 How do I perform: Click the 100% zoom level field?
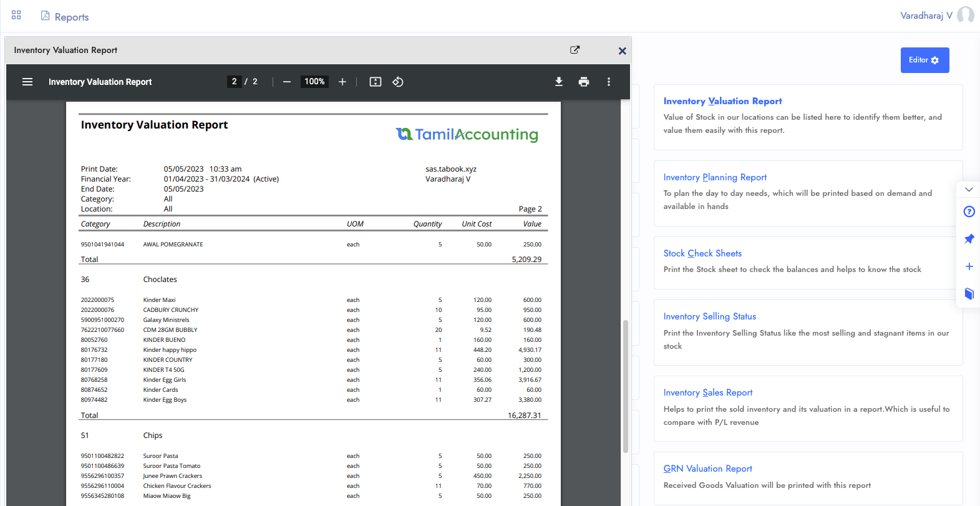[314, 82]
